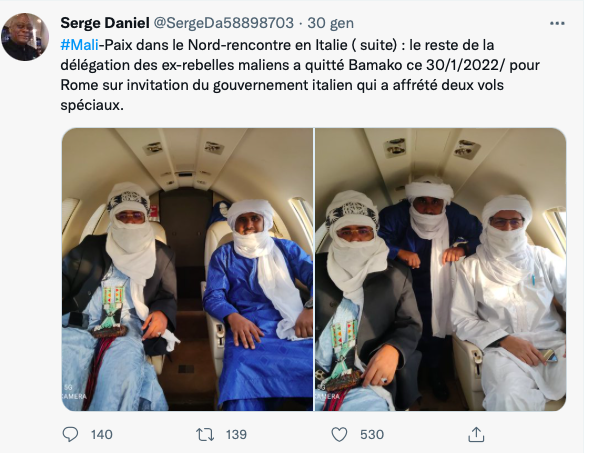Open the three-dot more options menu
The image size is (597, 453).
click(557, 24)
